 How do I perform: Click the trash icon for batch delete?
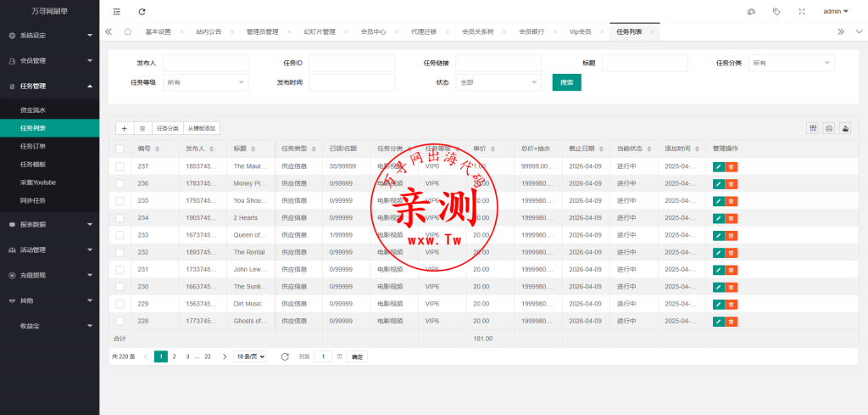point(142,128)
